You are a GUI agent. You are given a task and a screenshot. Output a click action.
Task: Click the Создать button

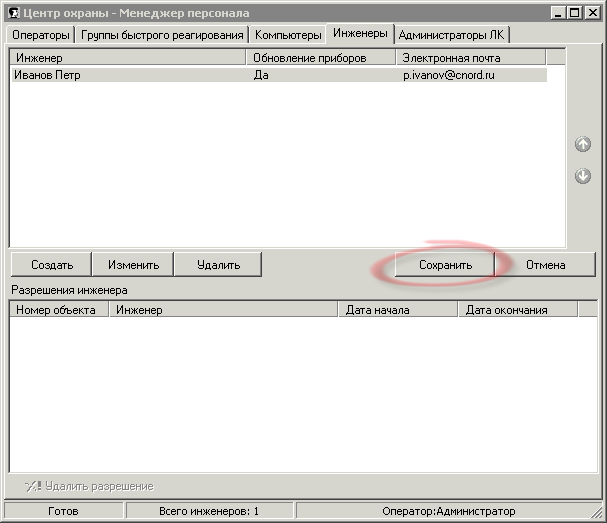52,265
